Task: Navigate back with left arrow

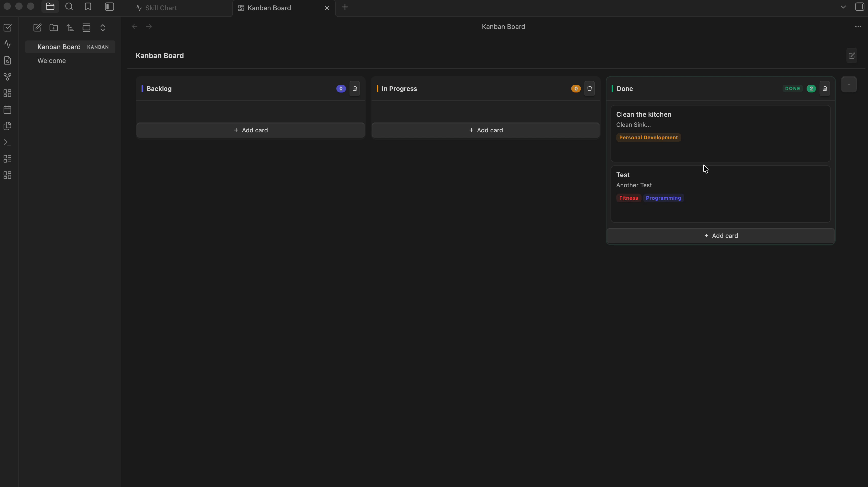Action: 134,26
